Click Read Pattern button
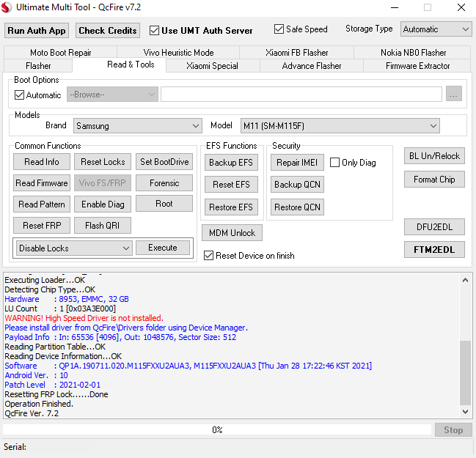 pyautogui.click(x=42, y=204)
